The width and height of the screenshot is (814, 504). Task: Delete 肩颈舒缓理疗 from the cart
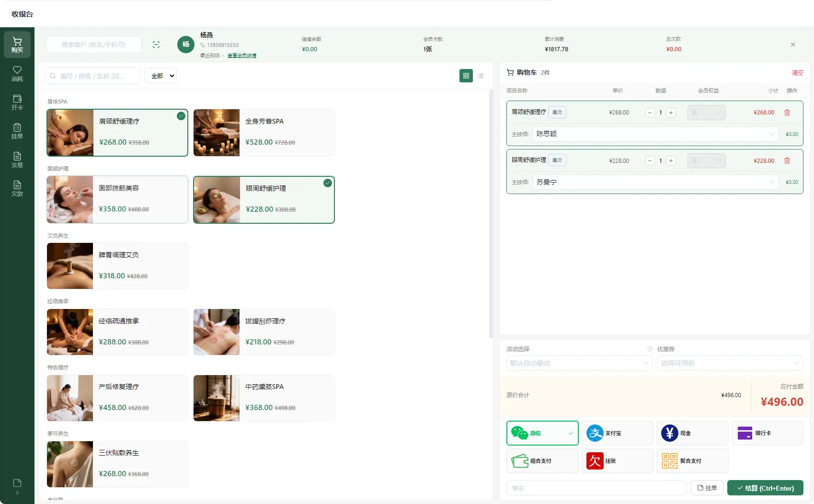[787, 113]
